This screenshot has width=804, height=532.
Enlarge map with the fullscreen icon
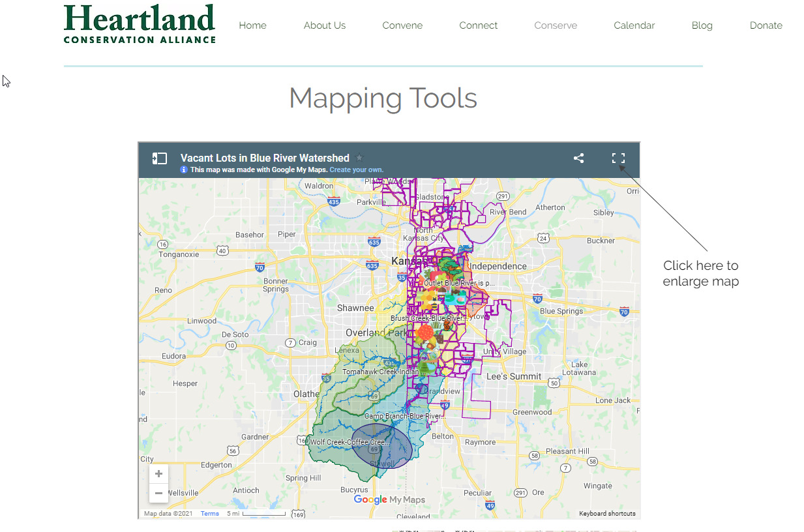(x=618, y=158)
